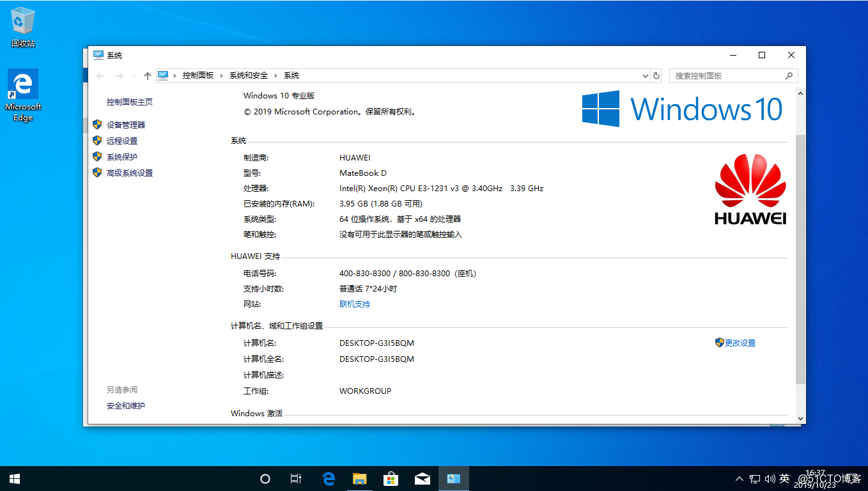868x491 pixels.
Task: Click the system window title icon
Action: coord(98,55)
